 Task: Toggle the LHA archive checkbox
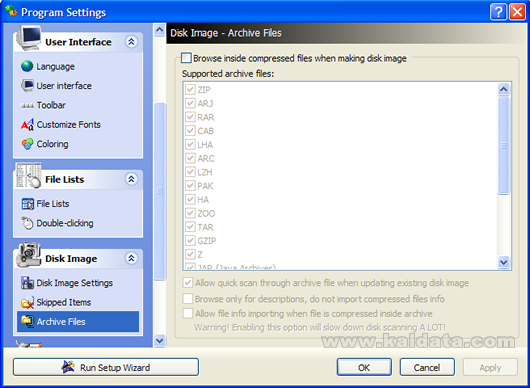(x=190, y=144)
